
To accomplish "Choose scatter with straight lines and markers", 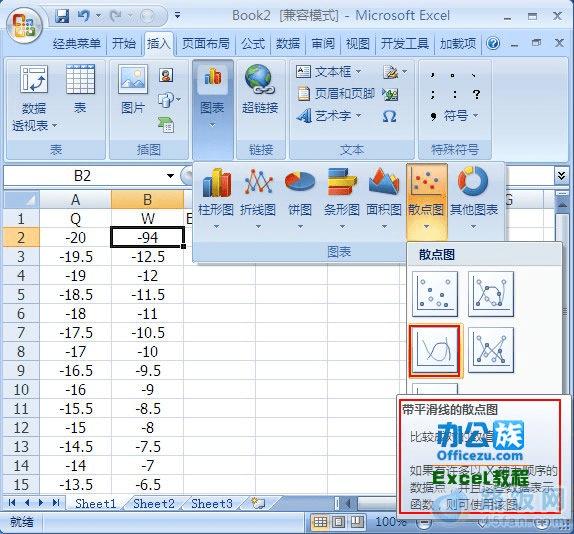I will click(491, 351).
